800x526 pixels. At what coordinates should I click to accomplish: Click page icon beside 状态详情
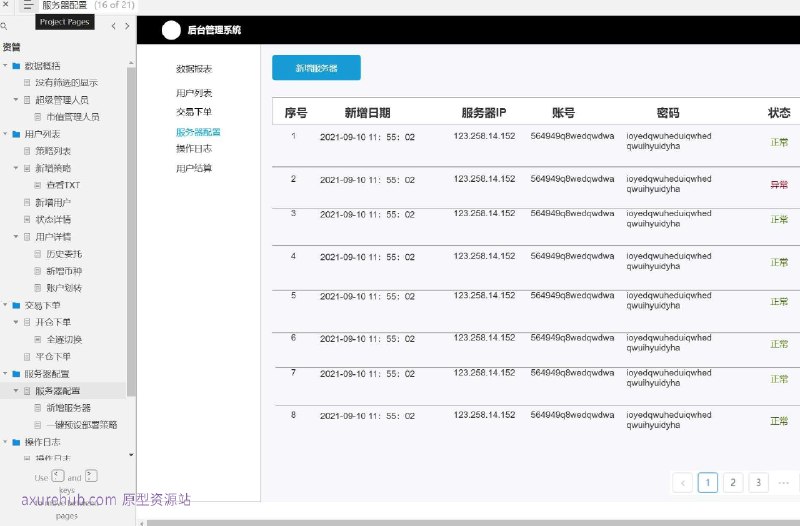[28, 219]
